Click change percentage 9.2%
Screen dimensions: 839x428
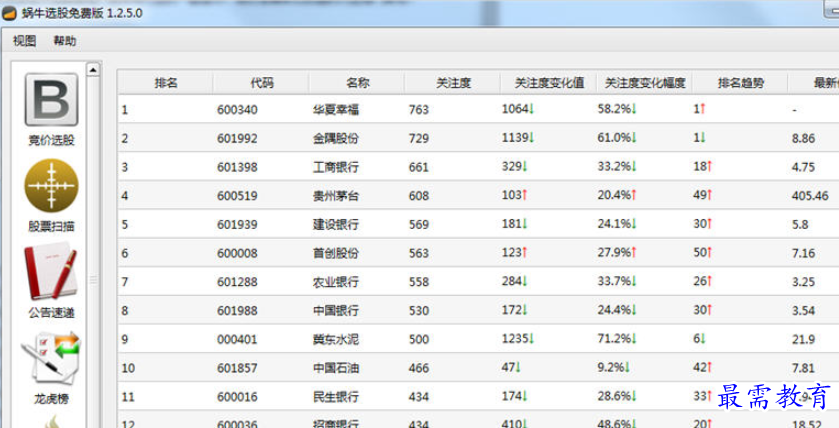coord(614,368)
